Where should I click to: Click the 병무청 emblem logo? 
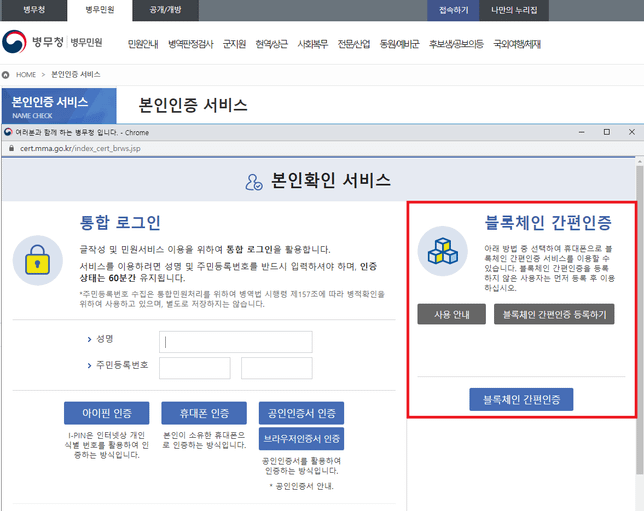[x=14, y=42]
